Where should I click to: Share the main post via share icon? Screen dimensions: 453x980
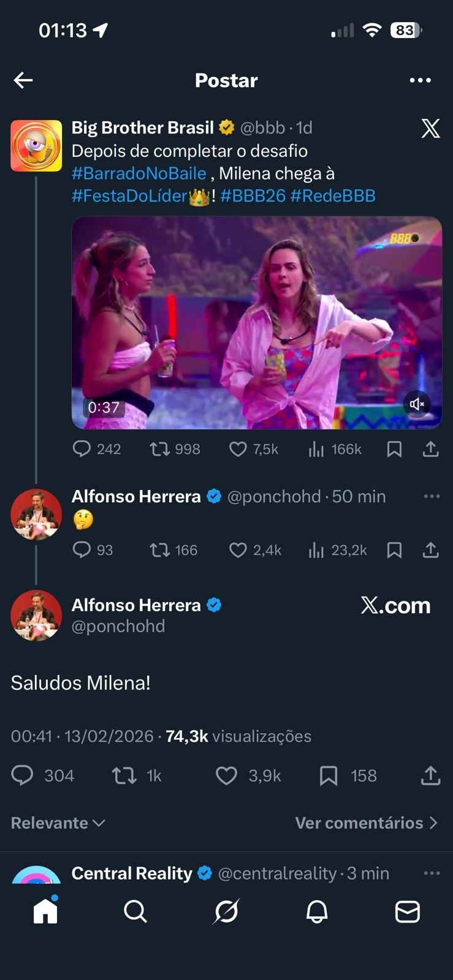(431, 776)
